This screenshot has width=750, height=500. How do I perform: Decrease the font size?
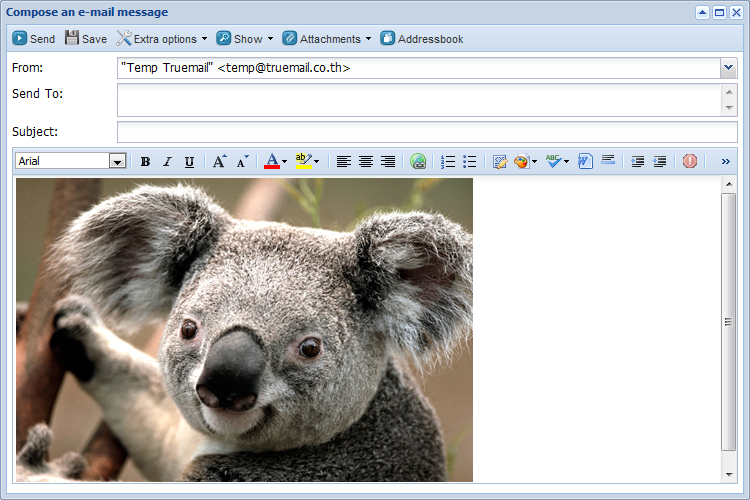[243, 162]
